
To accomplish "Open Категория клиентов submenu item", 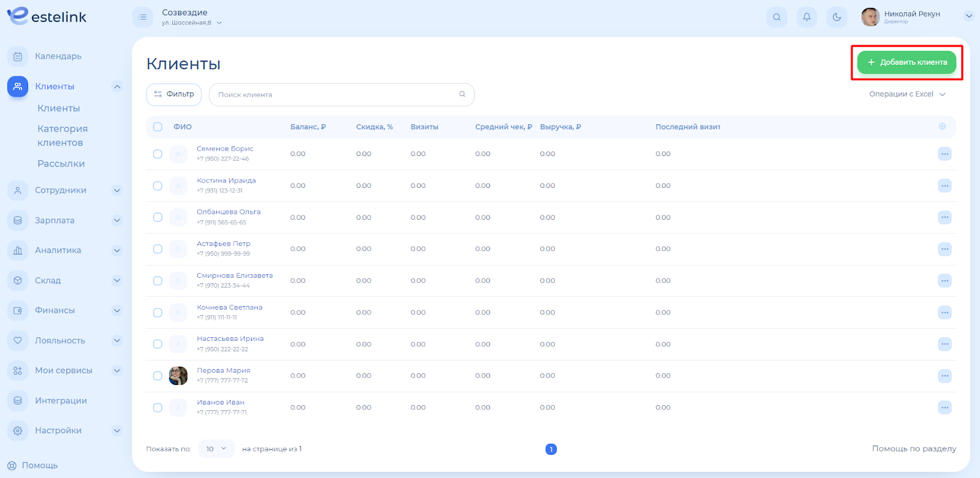I will coord(62,135).
